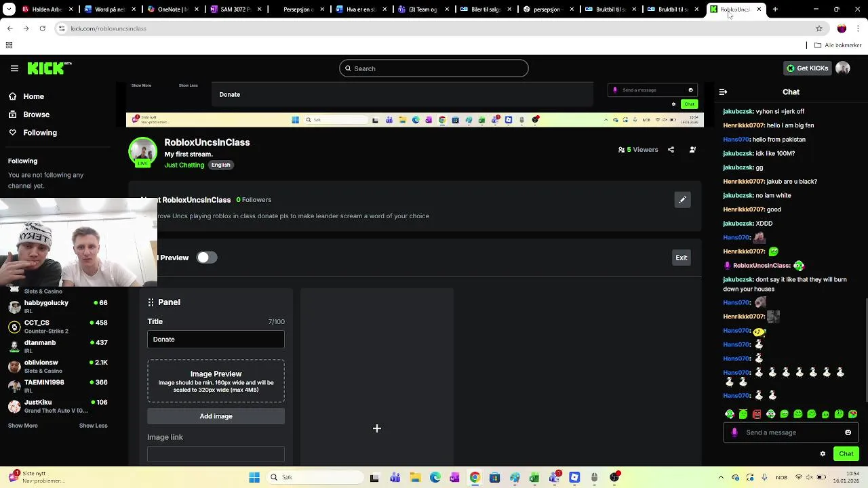Open Windows Start menu
868x488 pixels.
click(254, 478)
